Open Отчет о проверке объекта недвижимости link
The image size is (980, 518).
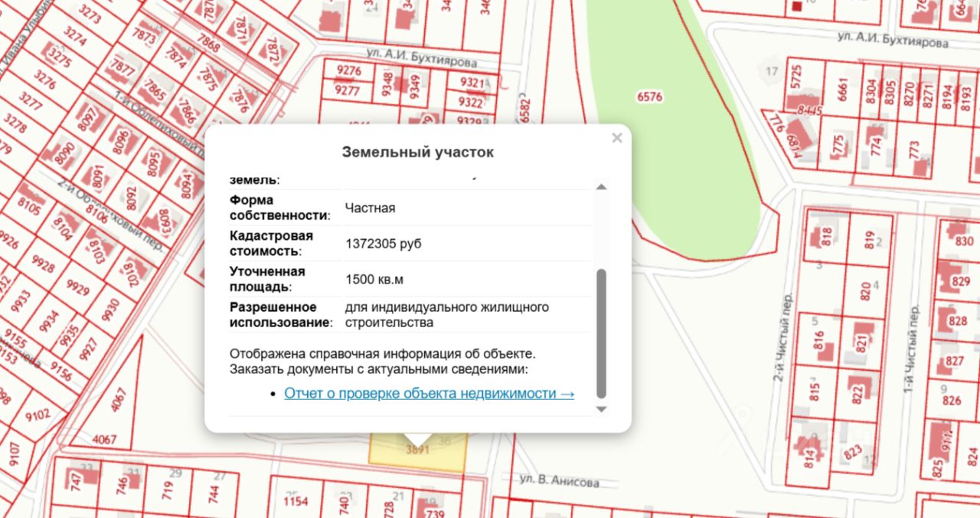429,394
